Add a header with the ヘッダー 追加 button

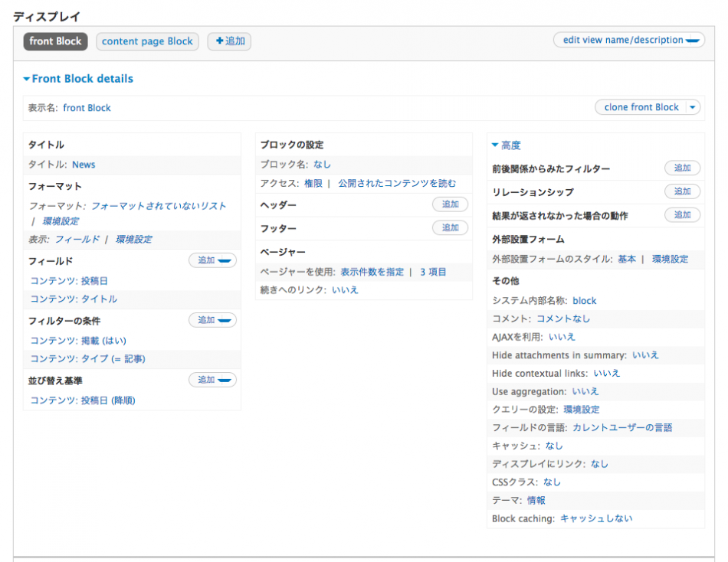(x=450, y=204)
